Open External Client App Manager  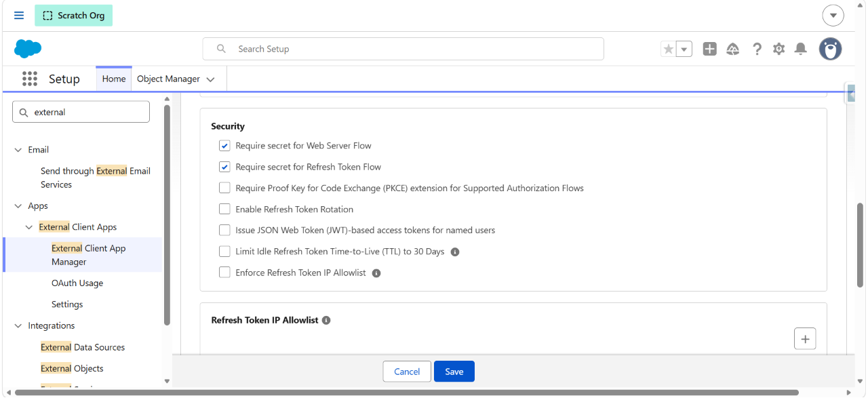[x=89, y=255]
